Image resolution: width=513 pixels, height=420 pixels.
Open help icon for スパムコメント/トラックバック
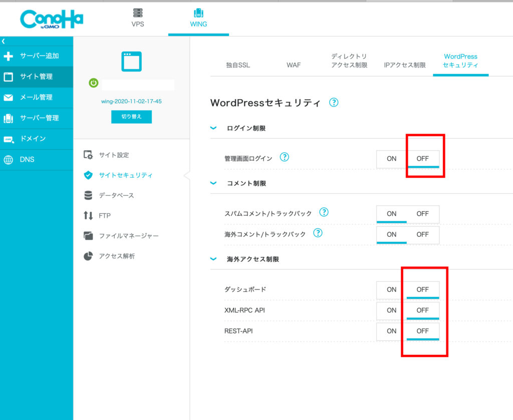(x=324, y=212)
